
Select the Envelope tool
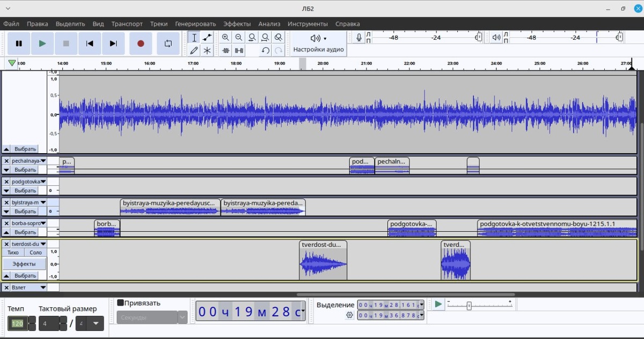click(x=207, y=38)
